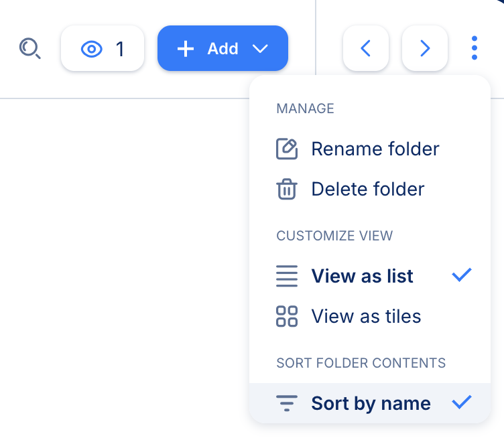This screenshot has width=504, height=442.
Task: Toggle the three-dot more options menu
Action: pyautogui.click(x=475, y=48)
